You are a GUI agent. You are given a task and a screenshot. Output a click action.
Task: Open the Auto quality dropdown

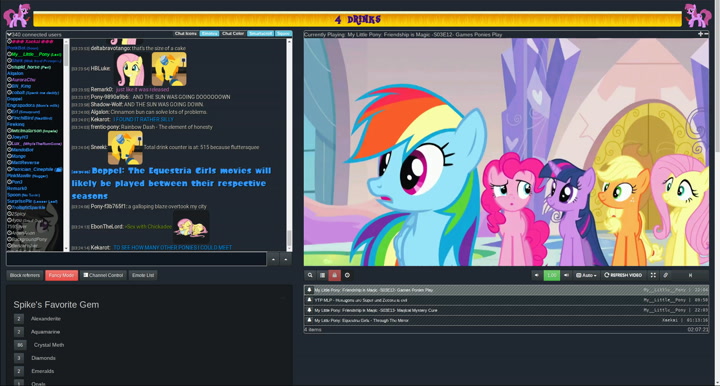point(586,275)
